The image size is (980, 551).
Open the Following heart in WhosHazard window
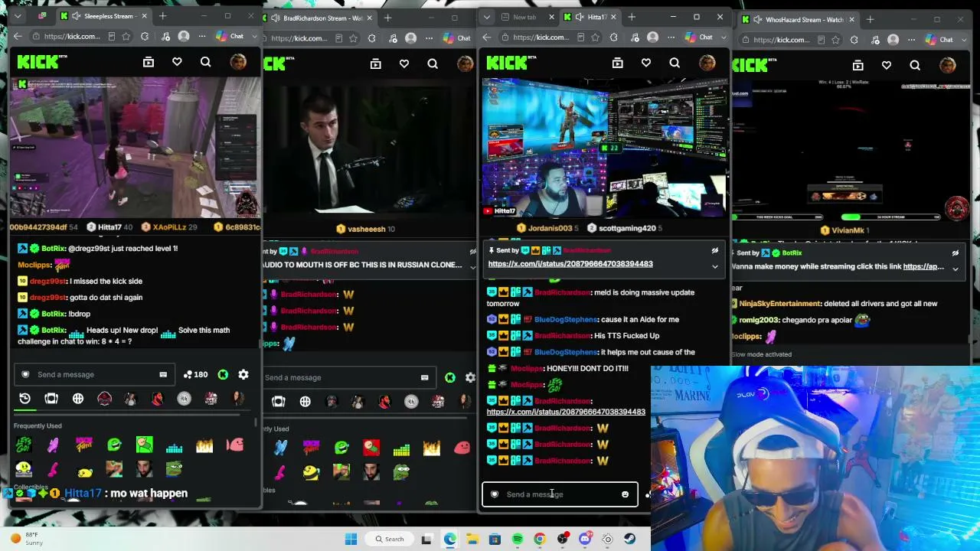[887, 66]
